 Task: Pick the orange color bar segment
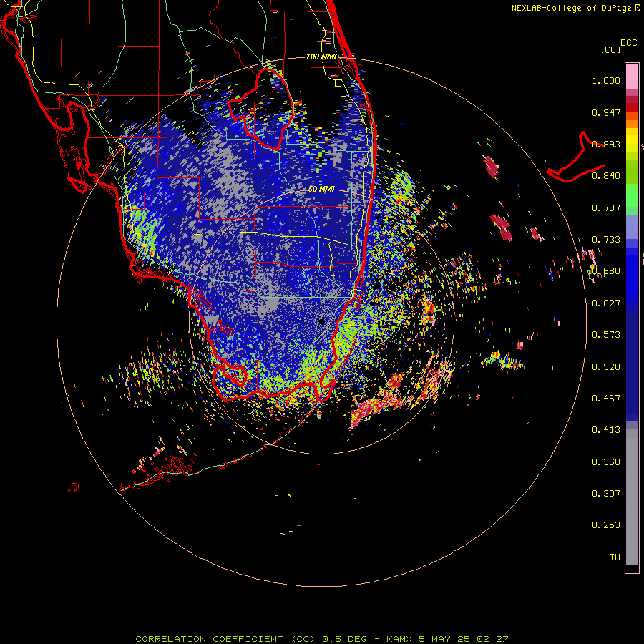click(632, 124)
